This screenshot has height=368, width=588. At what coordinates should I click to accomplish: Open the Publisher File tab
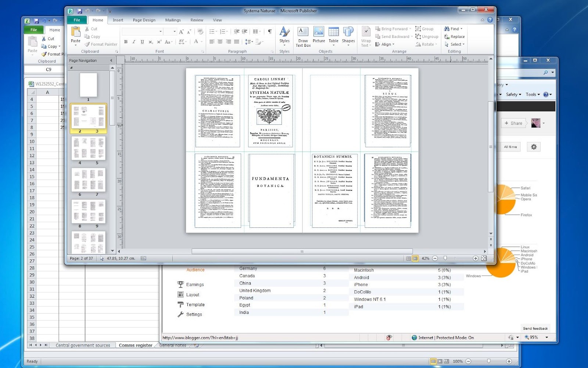(x=77, y=20)
